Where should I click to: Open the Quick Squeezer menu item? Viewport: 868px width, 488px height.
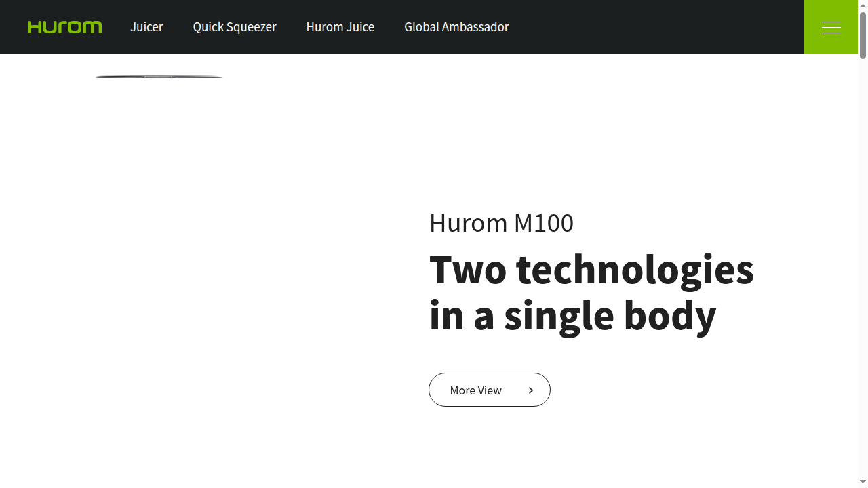[235, 27]
